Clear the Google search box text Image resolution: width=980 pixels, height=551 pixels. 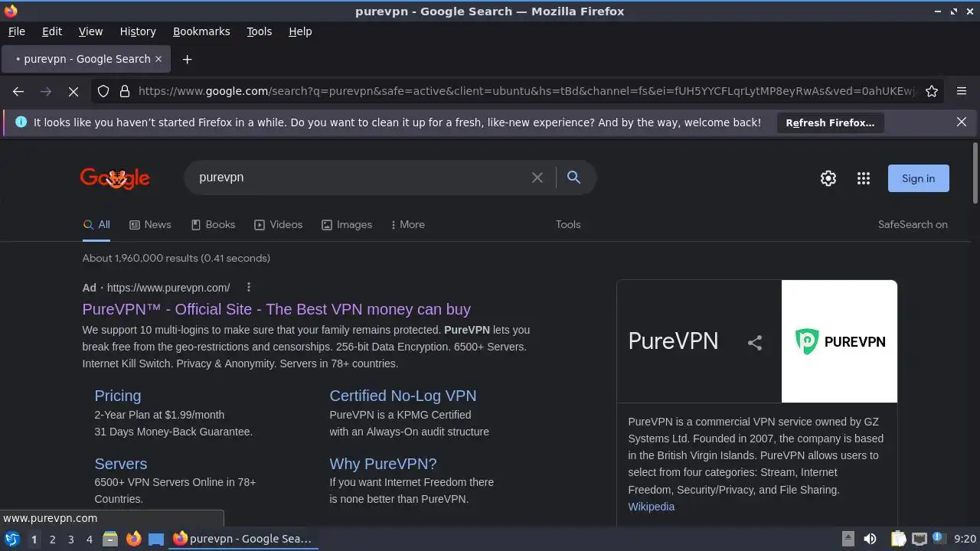tap(537, 178)
